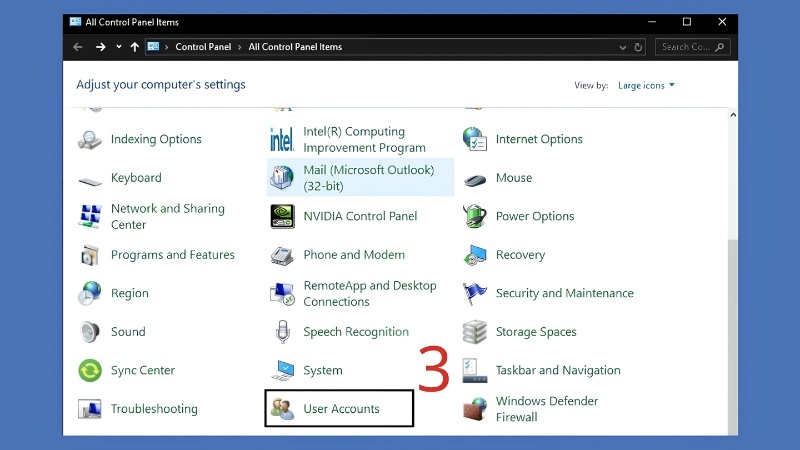Refresh the Control Panel view
Screen dimensions: 800x450
638,47
